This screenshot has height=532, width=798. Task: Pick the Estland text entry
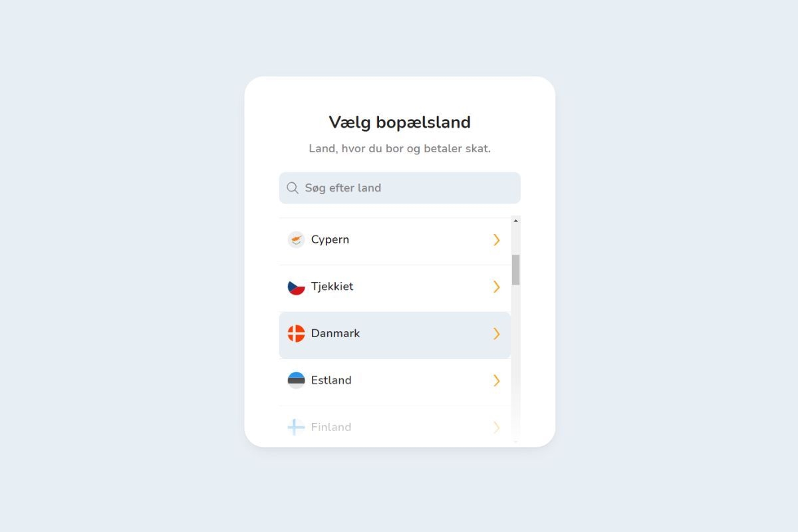point(331,380)
